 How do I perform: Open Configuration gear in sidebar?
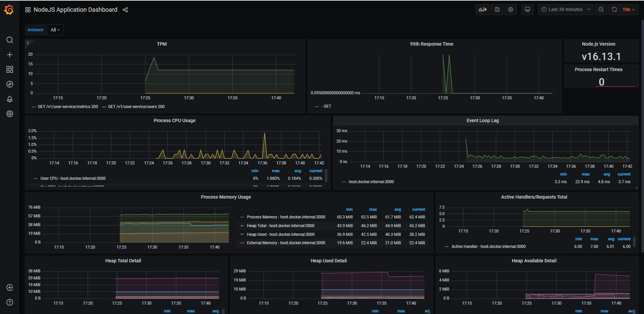[x=10, y=114]
